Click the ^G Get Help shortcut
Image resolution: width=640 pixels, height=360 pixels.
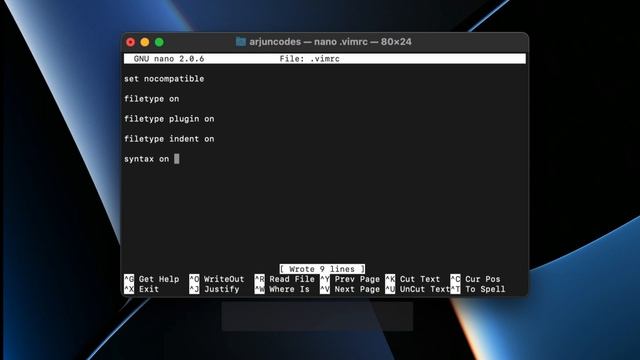(151, 279)
